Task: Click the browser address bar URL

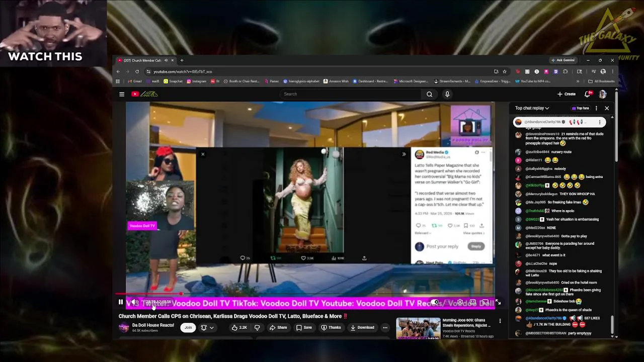Action: (183, 71)
